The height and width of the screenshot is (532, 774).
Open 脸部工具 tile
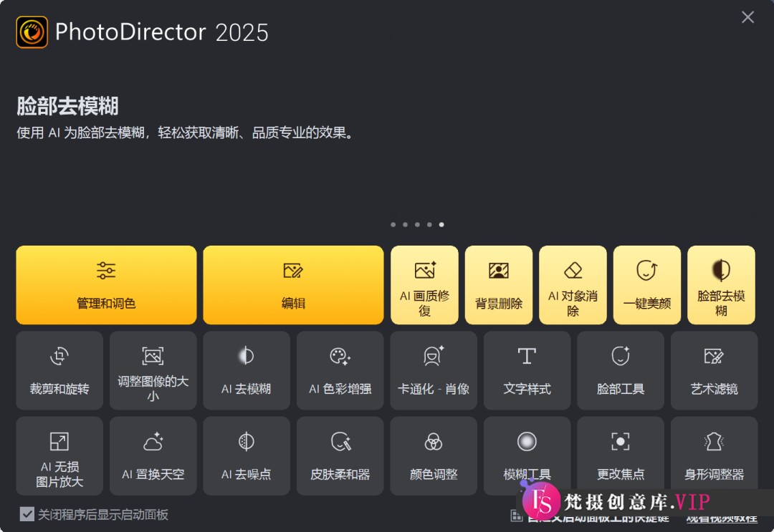(x=621, y=370)
